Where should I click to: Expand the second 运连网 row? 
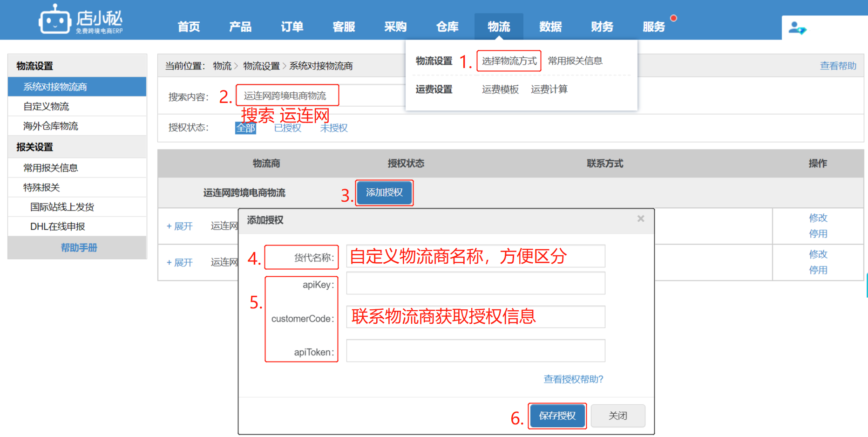[180, 262]
